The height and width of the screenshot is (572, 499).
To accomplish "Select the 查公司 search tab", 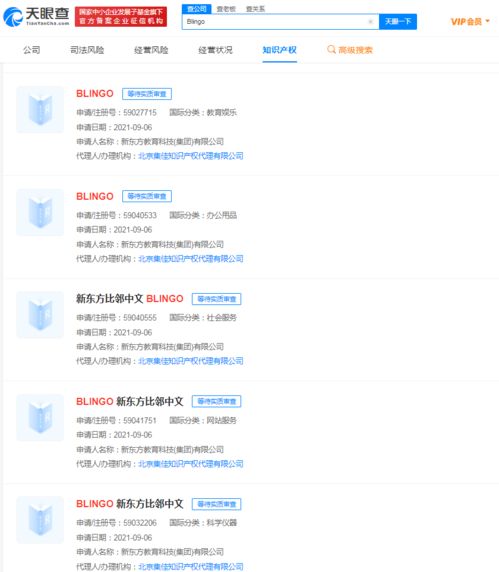I will (x=197, y=9).
